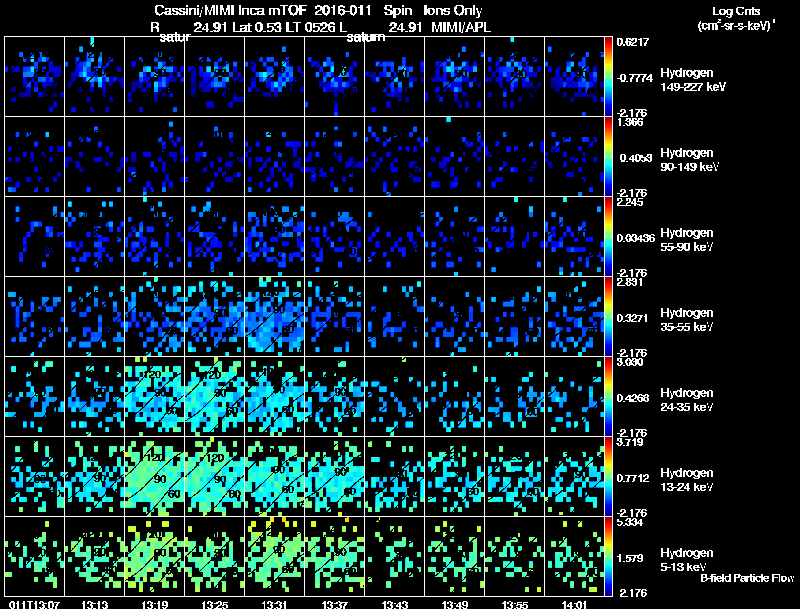Image resolution: width=800 pixels, height=609 pixels.
Task: Click the Hydrogen 55-90 keV row label
Action: coord(687,240)
